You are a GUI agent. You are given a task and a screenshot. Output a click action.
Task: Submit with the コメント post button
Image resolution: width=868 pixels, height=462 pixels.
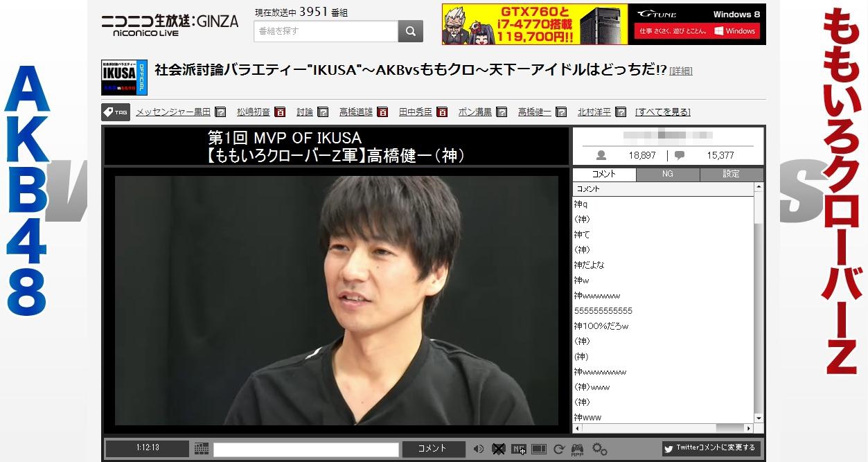pyautogui.click(x=433, y=449)
